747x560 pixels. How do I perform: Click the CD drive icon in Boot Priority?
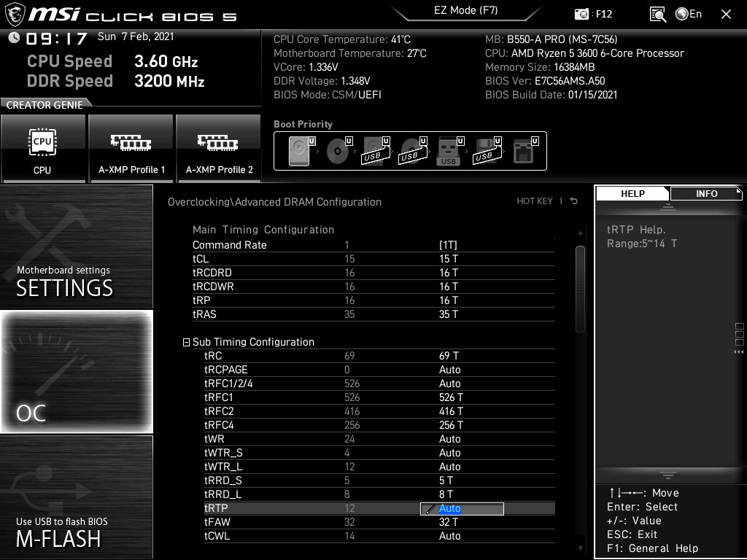click(x=337, y=150)
